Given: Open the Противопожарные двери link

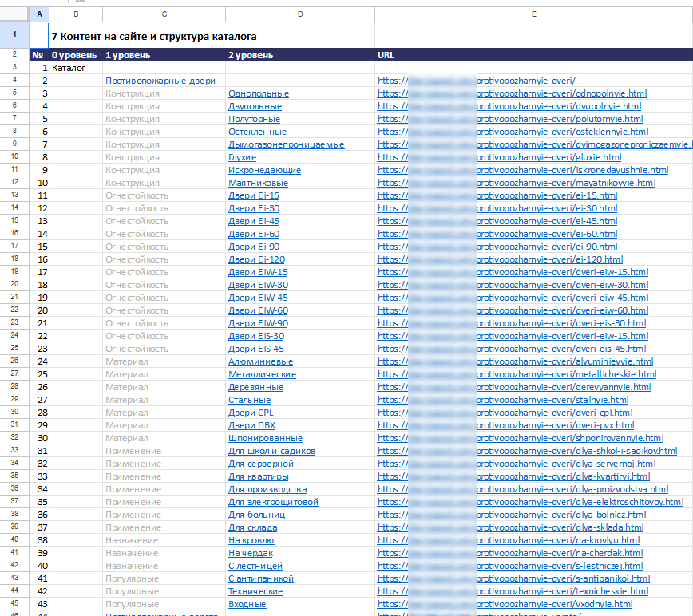Looking at the screenshot, I should [x=160, y=81].
